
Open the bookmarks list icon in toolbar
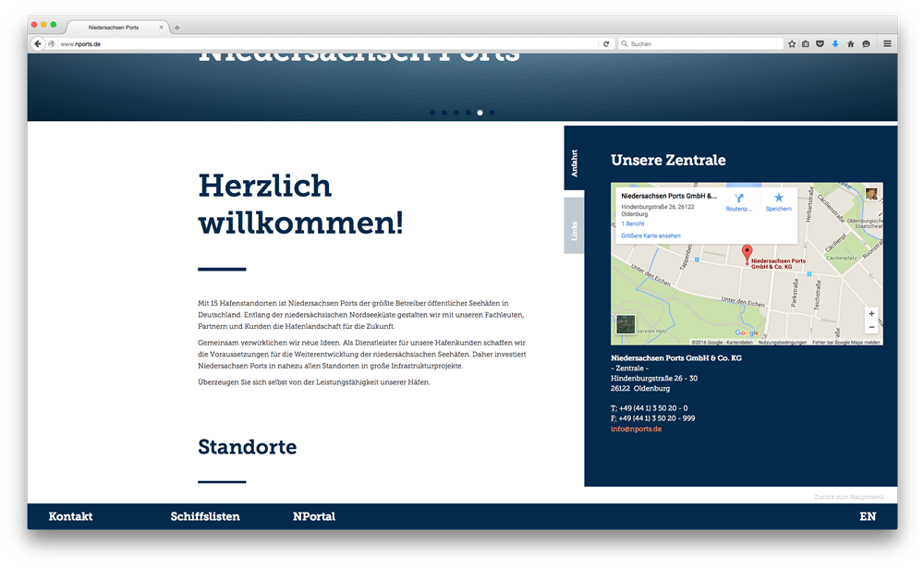(806, 43)
